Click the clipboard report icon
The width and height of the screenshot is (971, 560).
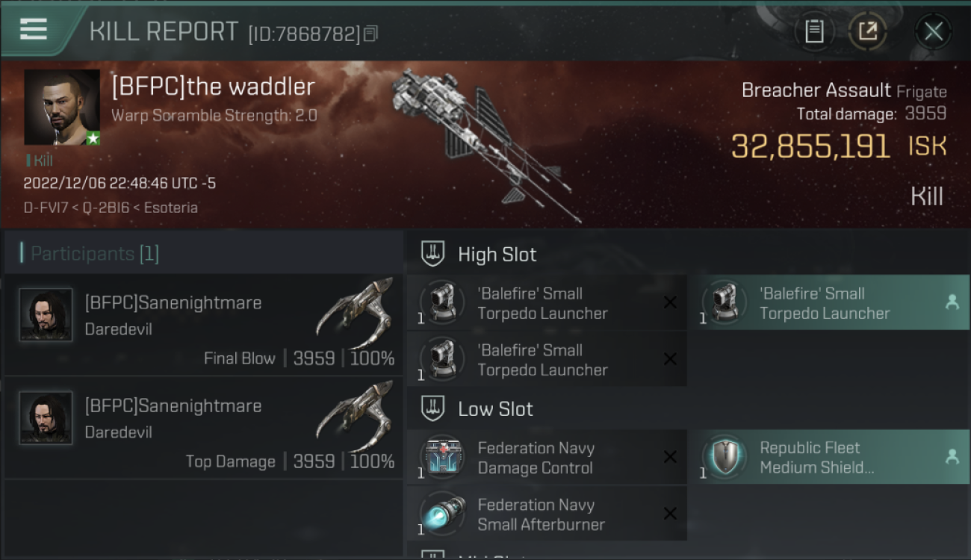(814, 31)
